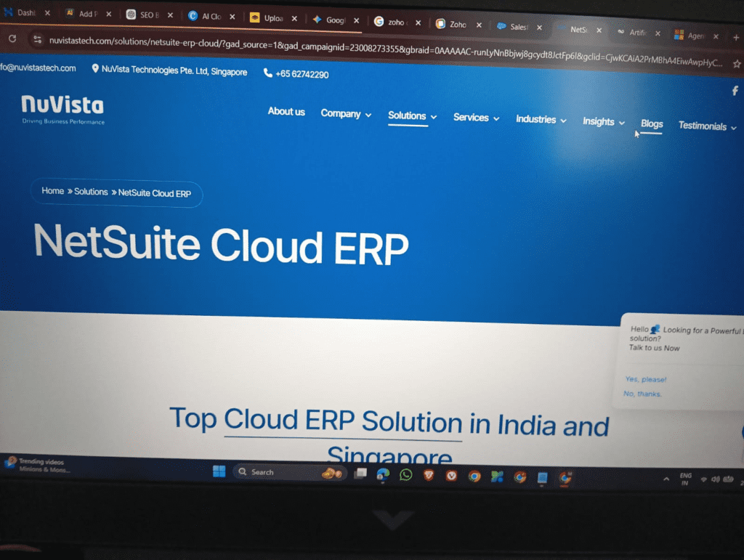Image resolution: width=744 pixels, height=560 pixels.
Task: Click the speaker volume icon in system tray
Action: tap(715, 479)
